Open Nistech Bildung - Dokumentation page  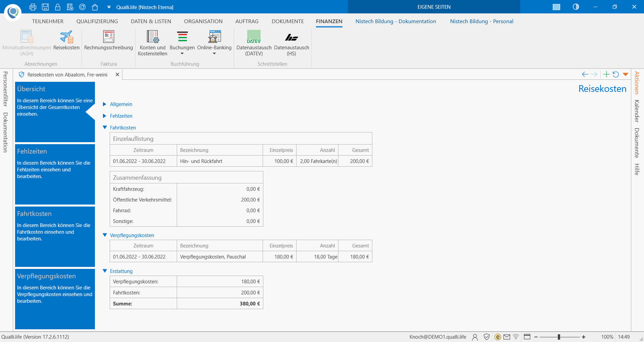coord(396,21)
